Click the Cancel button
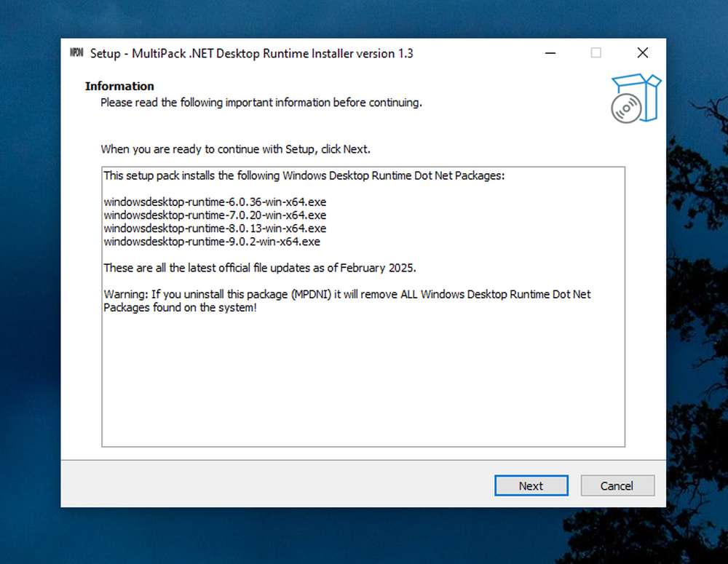 coord(617,485)
